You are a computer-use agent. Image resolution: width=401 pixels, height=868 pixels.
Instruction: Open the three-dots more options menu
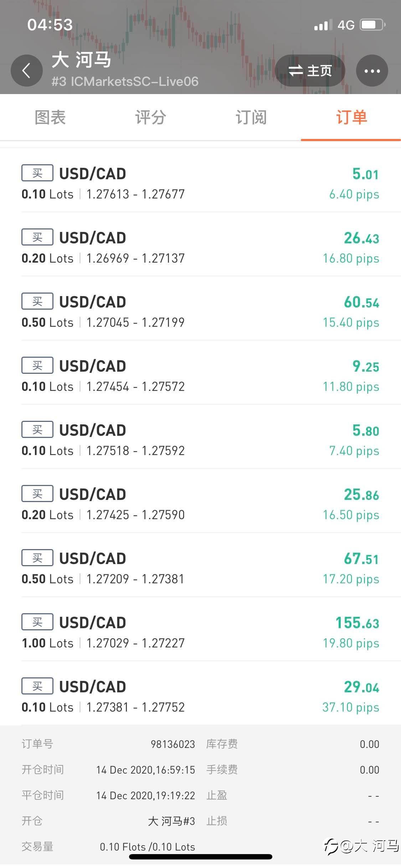[x=372, y=71]
